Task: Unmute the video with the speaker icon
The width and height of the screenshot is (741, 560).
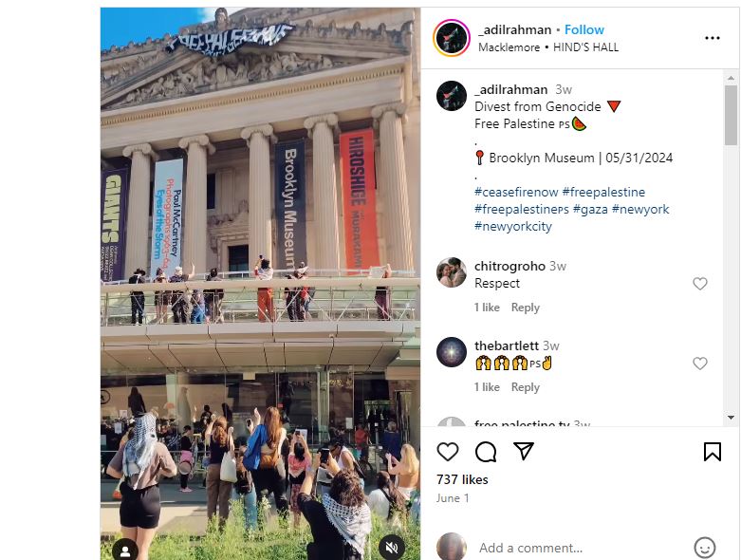Action: tap(392, 548)
